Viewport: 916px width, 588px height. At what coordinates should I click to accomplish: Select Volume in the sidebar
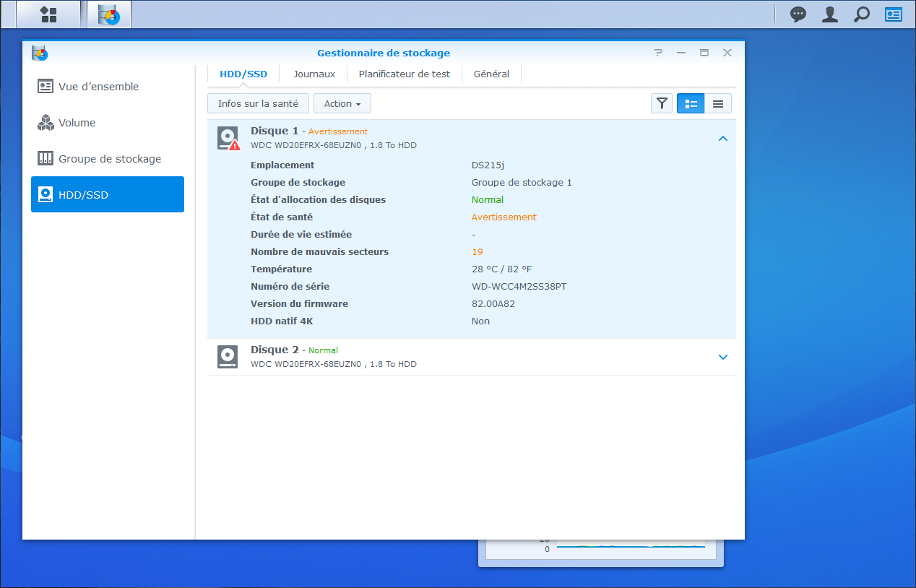[77, 123]
